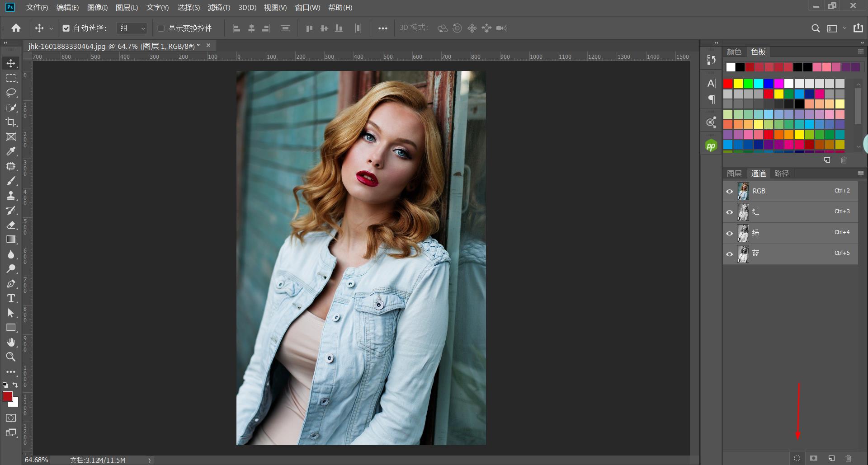Align top edges button
Viewport: 868px width, 465px height.
click(x=309, y=28)
